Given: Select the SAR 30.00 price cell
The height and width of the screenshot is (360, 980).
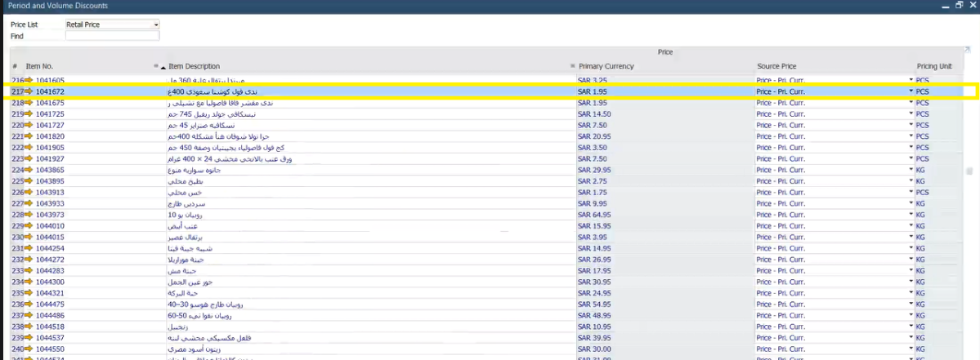Looking at the screenshot, I should click(665, 350).
